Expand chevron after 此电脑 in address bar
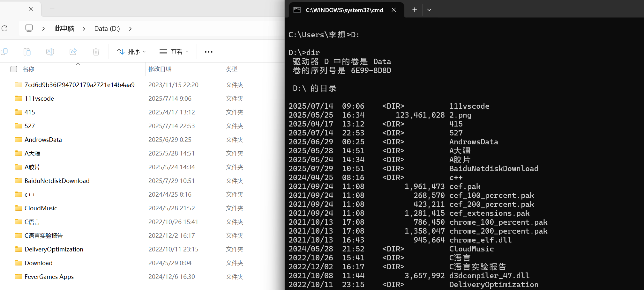 click(84, 29)
